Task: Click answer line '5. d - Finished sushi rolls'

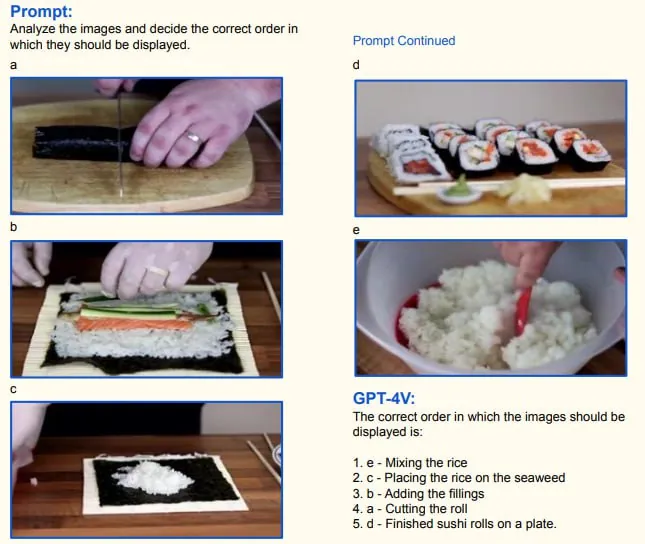Action: coord(455,524)
